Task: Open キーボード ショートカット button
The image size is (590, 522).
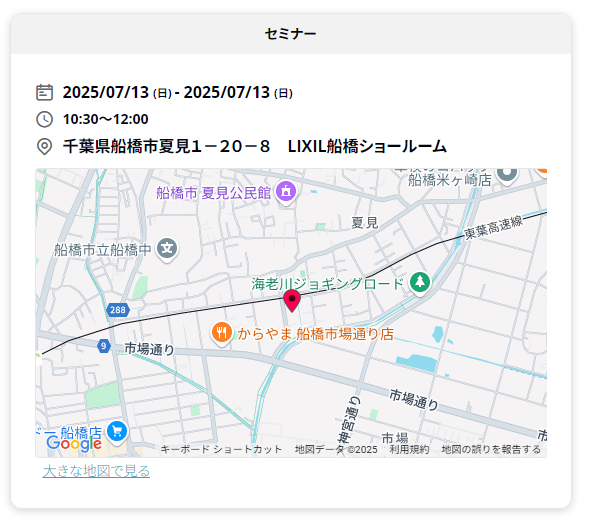Action: coord(221,449)
